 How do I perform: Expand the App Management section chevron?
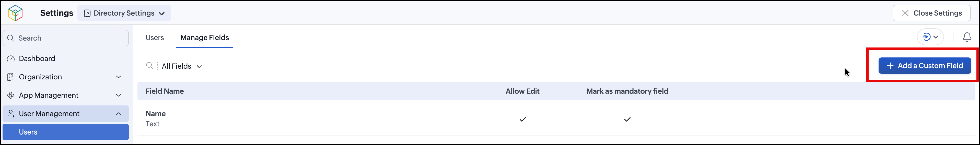118,95
